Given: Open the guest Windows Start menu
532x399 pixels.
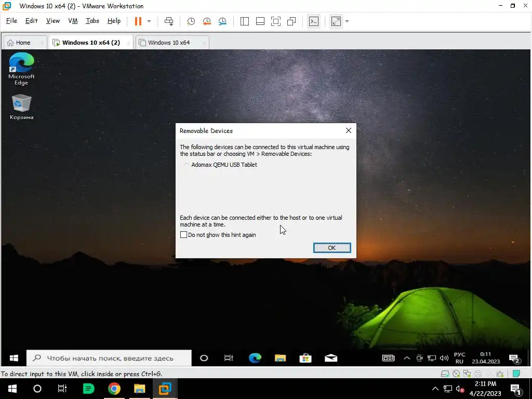Looking at the screenshot, I should point(14,358).
